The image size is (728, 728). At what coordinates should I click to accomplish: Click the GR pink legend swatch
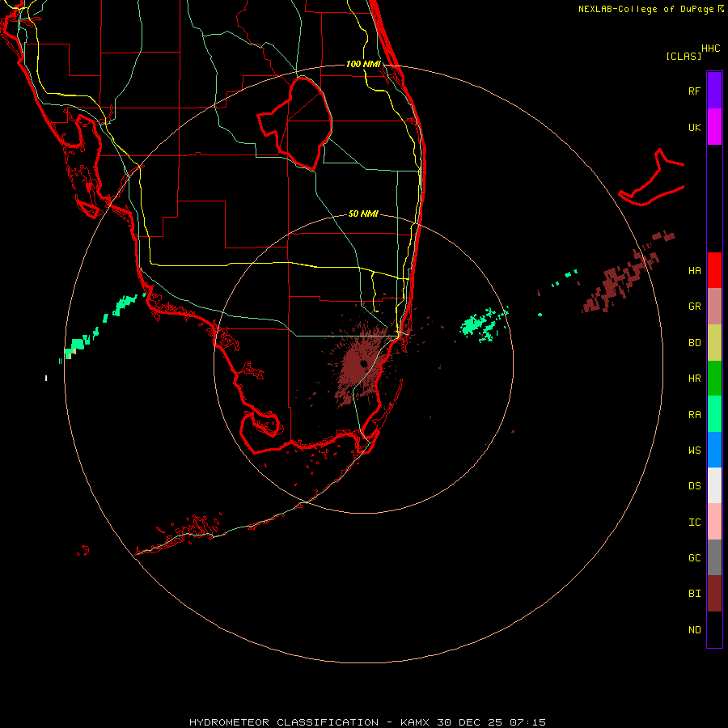point(714,306)
